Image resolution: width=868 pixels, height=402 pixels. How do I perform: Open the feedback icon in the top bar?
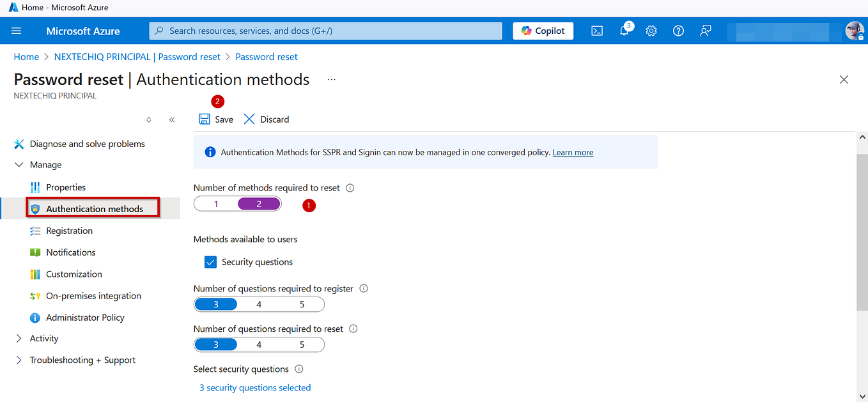click(x=705, y=30)
